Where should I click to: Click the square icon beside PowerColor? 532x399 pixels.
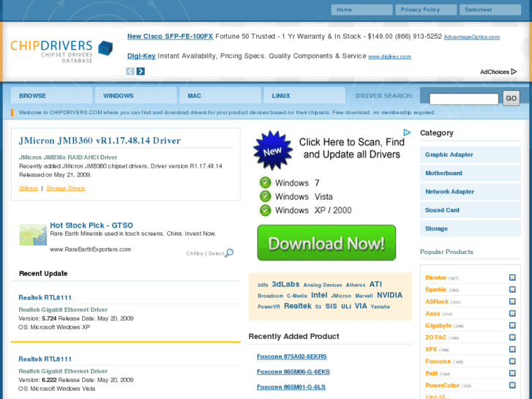click(x=512, y=385)
